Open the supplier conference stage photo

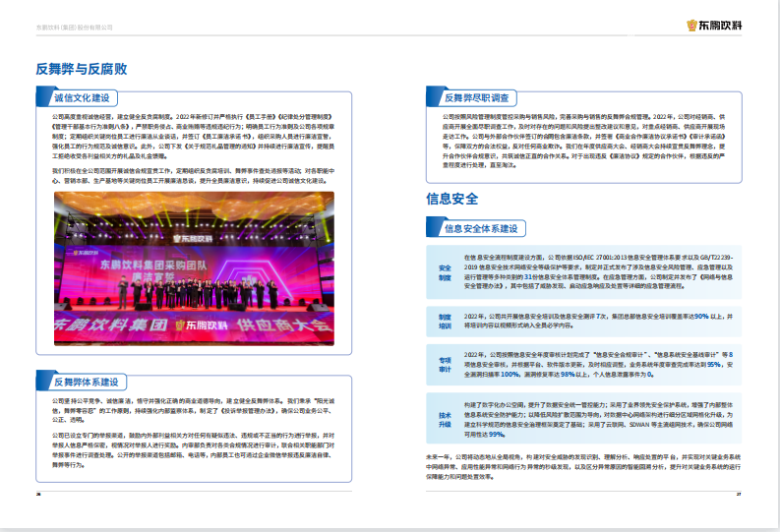click(194, 268)
